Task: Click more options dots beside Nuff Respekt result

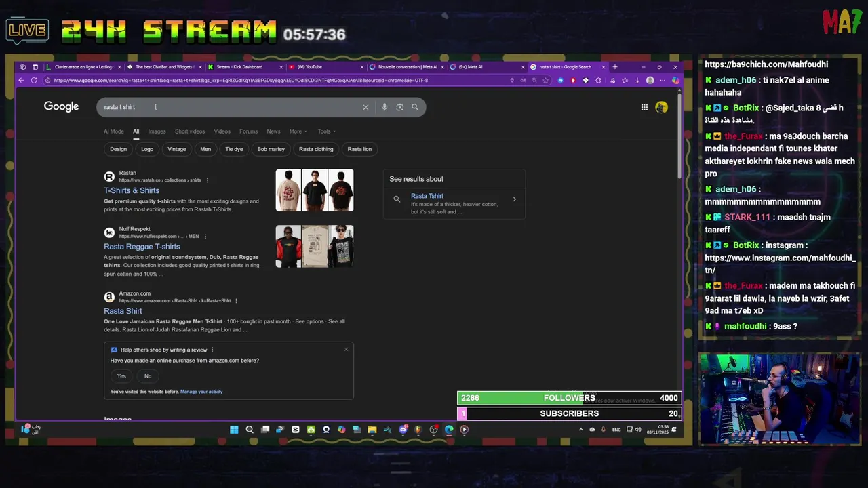Action: pos(205,237)
